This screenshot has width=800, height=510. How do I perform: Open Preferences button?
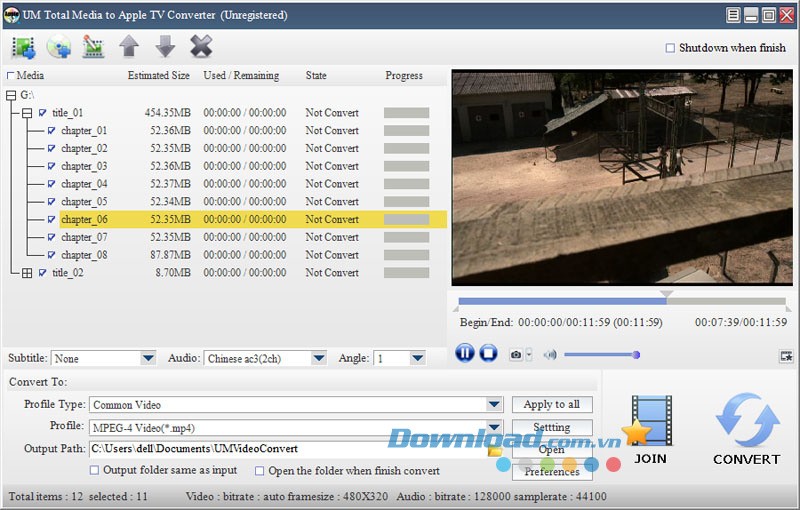552,472
